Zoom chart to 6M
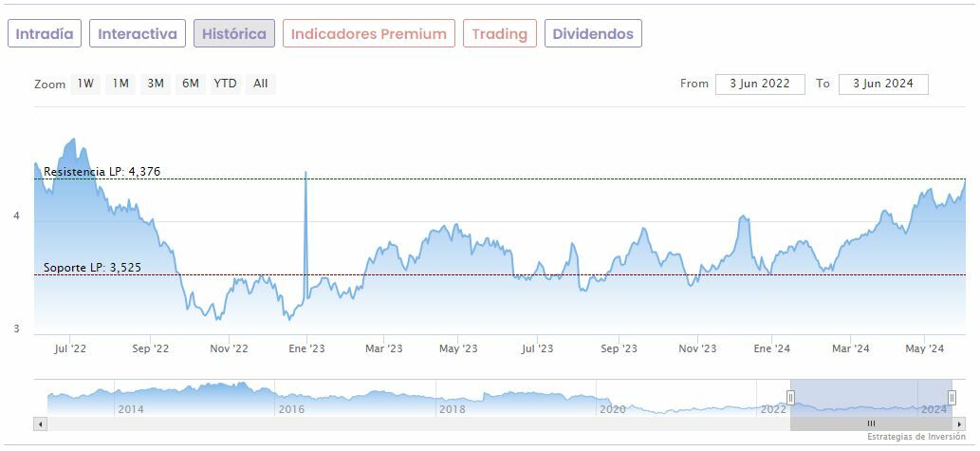 (191, 84)
